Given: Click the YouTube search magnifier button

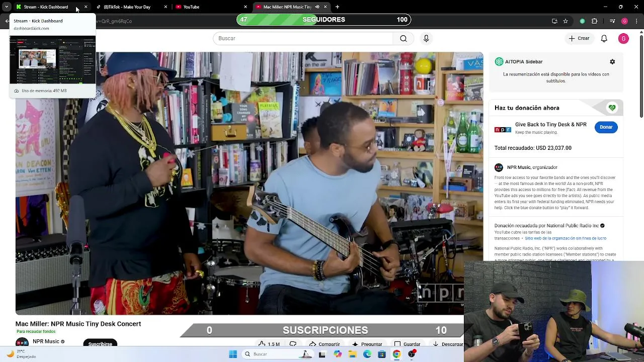Looking at the screenshot, I should click(404, 38).
